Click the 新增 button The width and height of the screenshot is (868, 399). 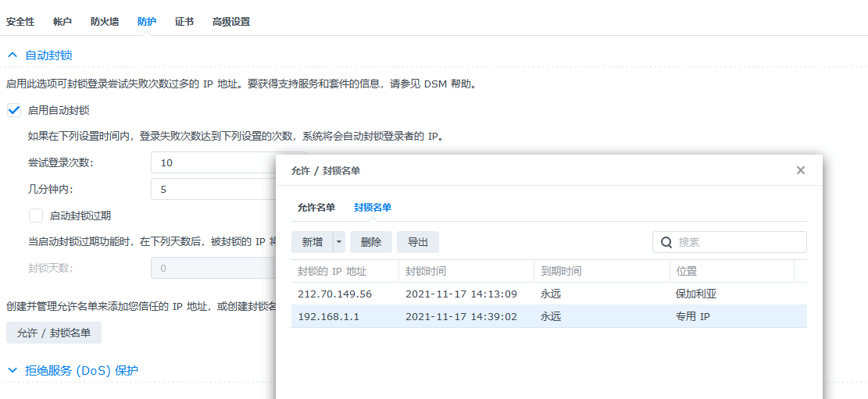[x=312, y=242]
